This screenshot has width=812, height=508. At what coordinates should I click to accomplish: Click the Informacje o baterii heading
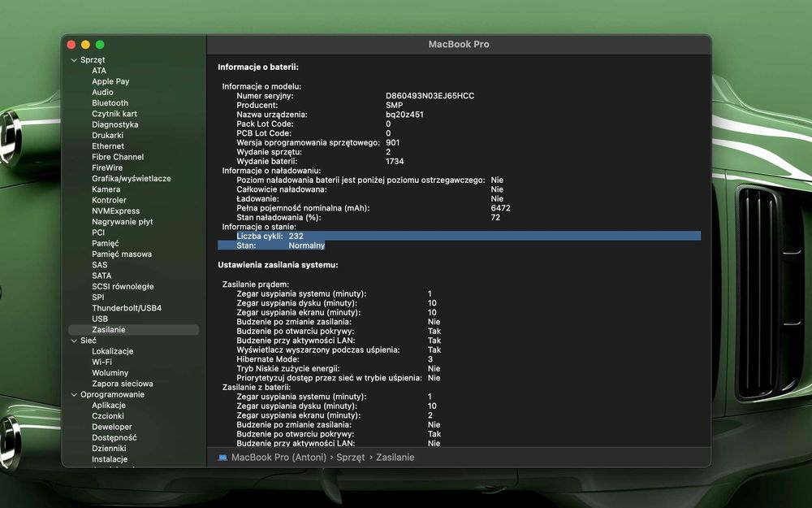(258, 67)
